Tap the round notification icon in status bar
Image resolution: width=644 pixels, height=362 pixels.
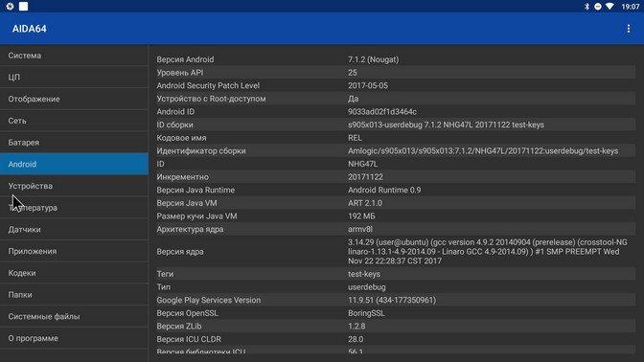10,6
